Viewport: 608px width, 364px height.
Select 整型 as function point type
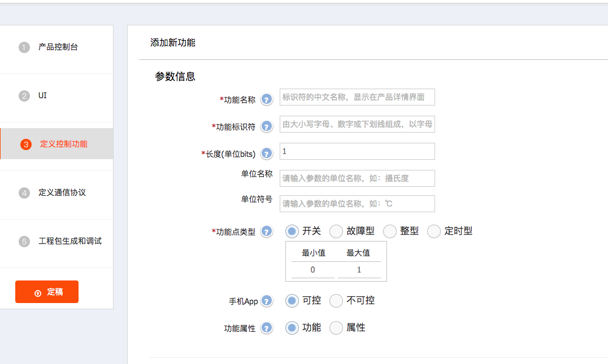pos(390,231)
